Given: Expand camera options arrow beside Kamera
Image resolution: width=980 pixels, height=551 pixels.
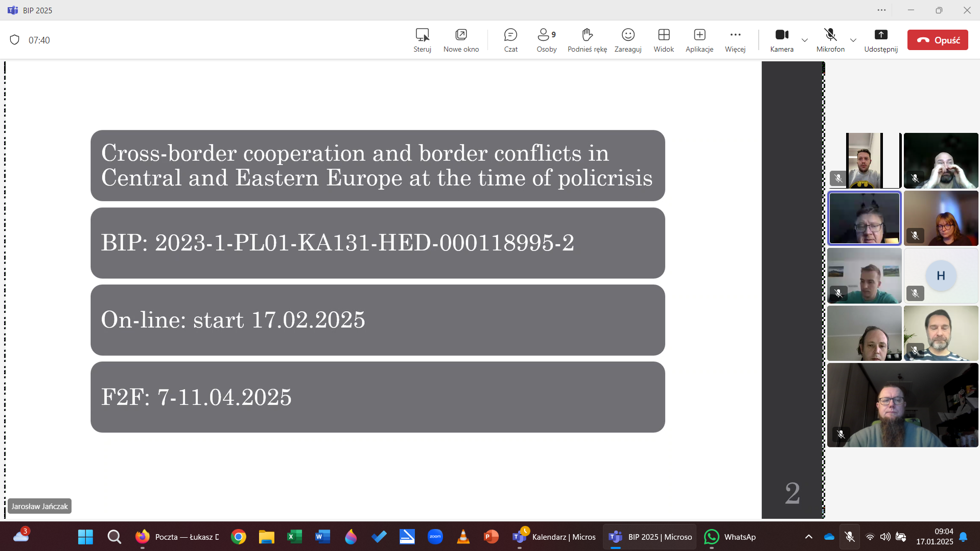Looking at the screenshot, I should (x=805, y=40).
